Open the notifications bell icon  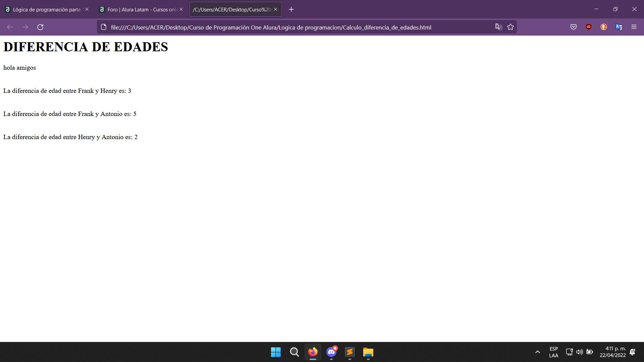coord(633,352)
